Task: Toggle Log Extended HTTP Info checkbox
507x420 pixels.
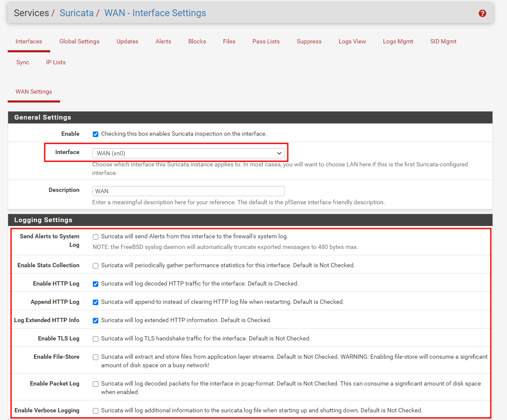Action: coord(95,320)
